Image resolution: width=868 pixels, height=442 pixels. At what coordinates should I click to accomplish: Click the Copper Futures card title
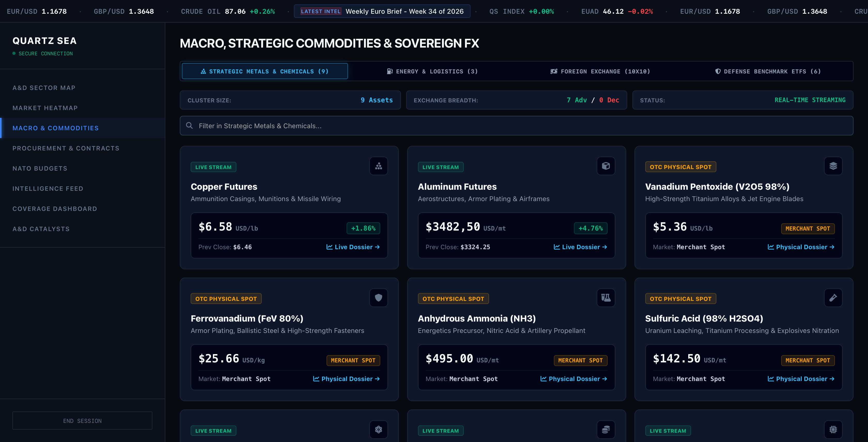pos(224,187)
